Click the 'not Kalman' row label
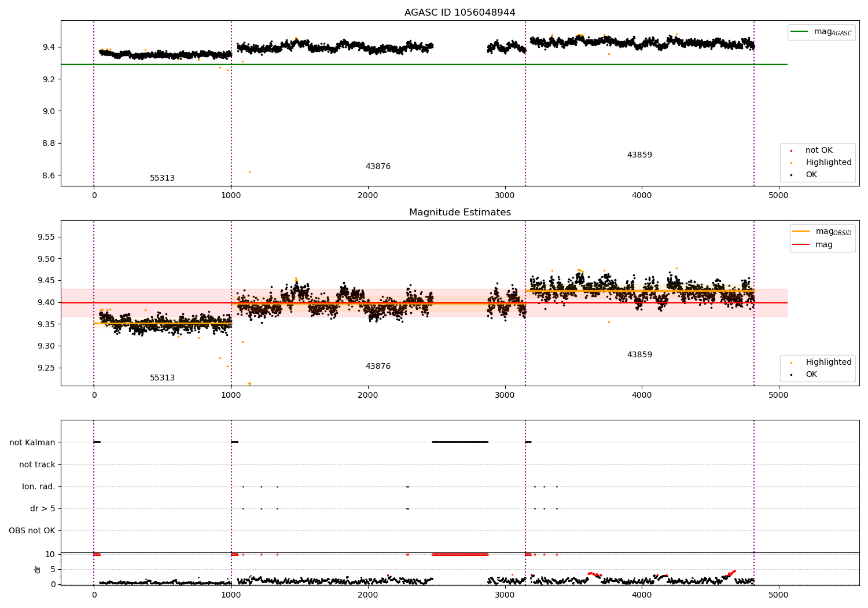The width and height of the screenshot is (868, 608). coord(32,442)
